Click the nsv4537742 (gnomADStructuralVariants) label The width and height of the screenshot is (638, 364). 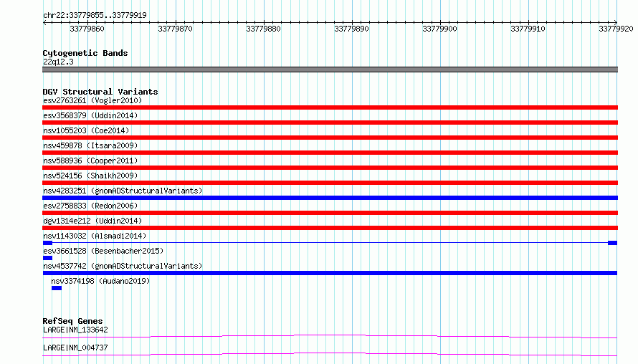[x=123, y=266]
